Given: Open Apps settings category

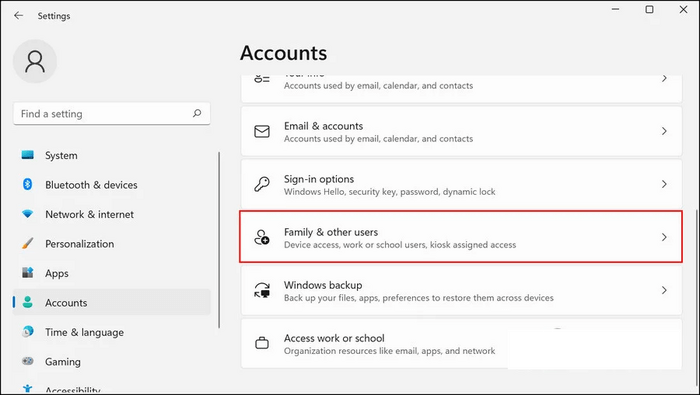Looking at the screenshot, I should coord(112,273).
